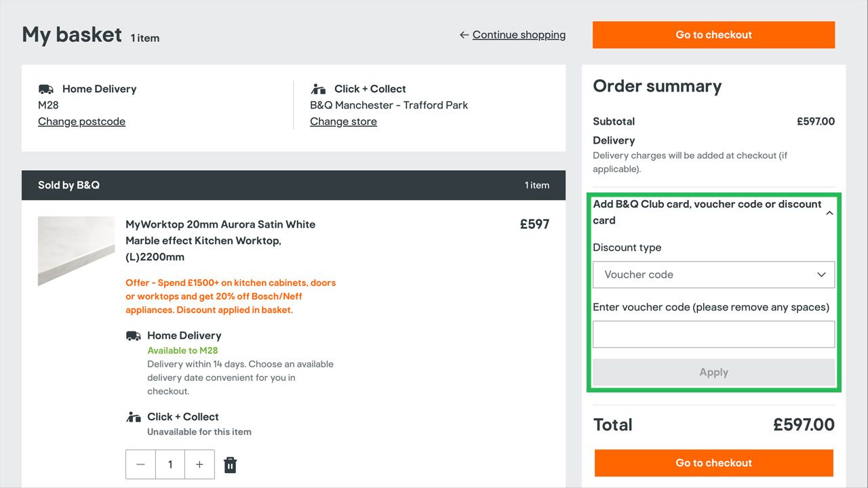Click the 'Unavailable for this item' text
868x488 pixels.
coord(199,432)
